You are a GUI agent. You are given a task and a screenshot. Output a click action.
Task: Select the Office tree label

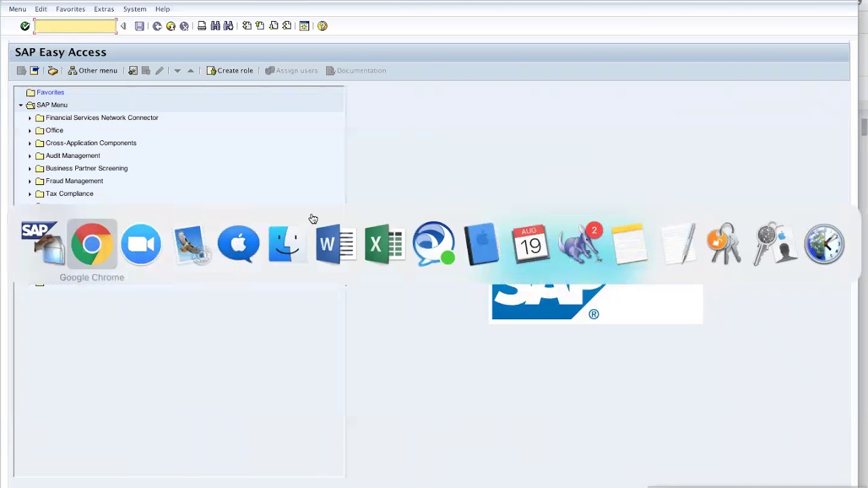pos(54,130)
